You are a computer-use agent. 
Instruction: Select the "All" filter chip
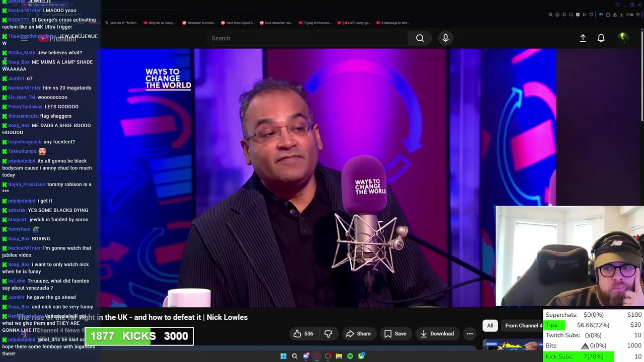coord(490,326)
